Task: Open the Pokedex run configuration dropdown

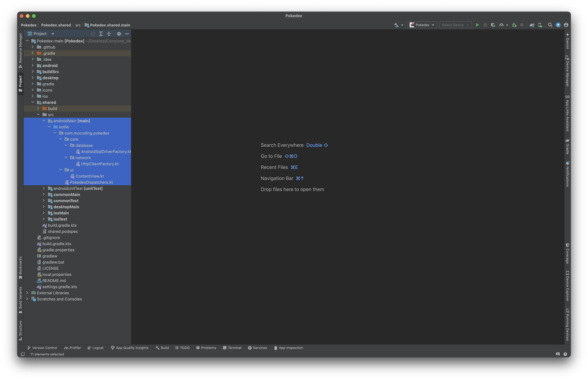Action: (422, 25)
